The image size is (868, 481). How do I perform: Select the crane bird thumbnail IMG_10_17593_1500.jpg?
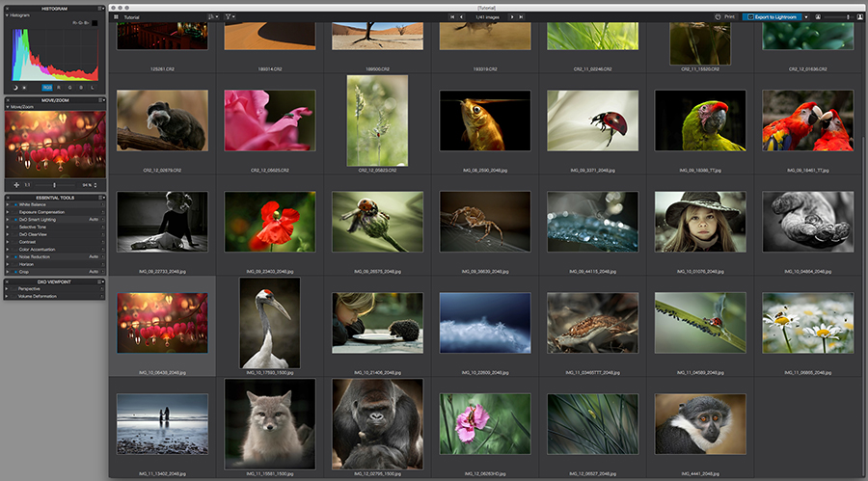point(270,323)
